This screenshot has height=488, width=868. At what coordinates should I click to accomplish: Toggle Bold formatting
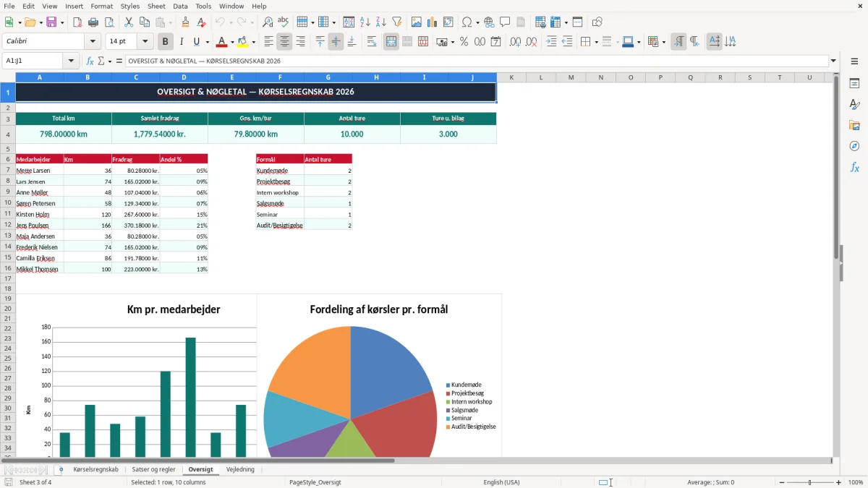[x=166, y=42]
